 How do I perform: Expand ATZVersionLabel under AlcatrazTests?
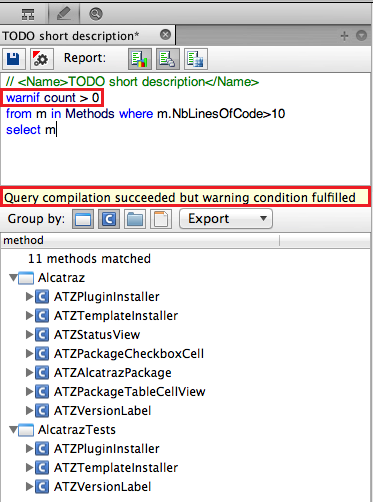[29, 486]
